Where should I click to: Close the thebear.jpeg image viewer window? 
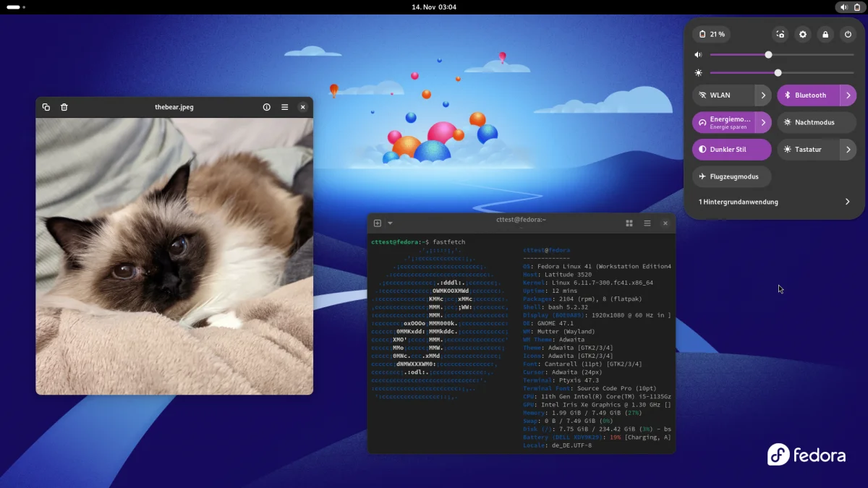303,107
